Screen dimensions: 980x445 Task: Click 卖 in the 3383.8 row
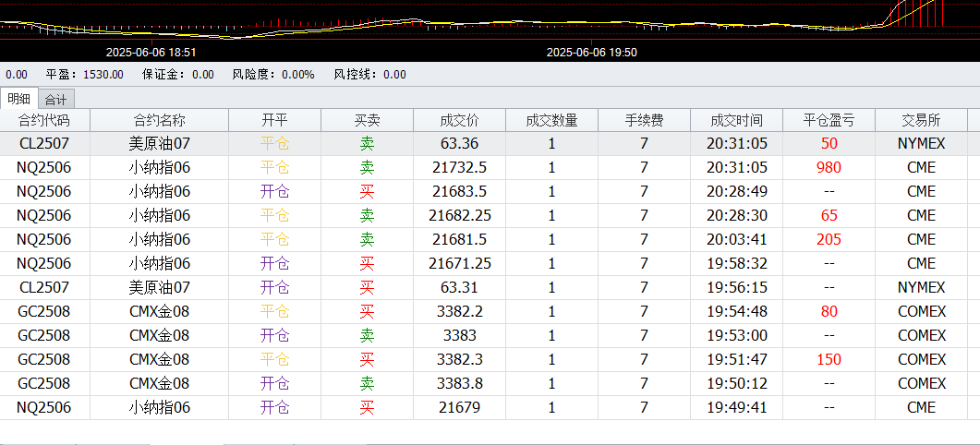click(x=367, y=383)
